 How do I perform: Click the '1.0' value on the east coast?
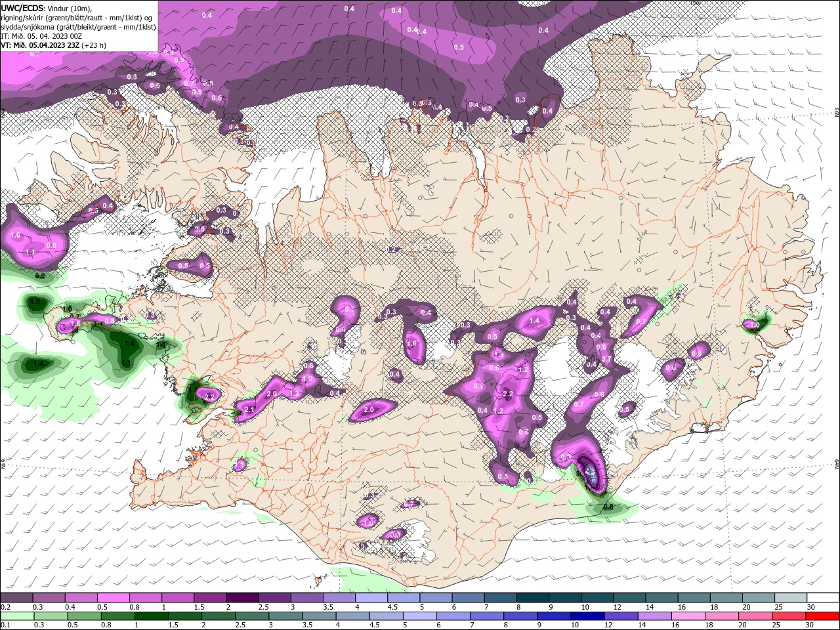point(755,325)
